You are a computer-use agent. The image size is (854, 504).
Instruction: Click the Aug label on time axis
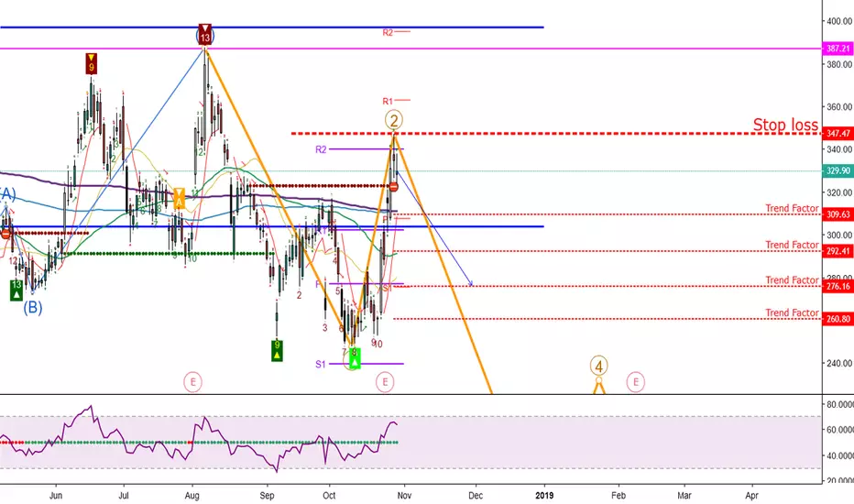click(x=192, y=495)
